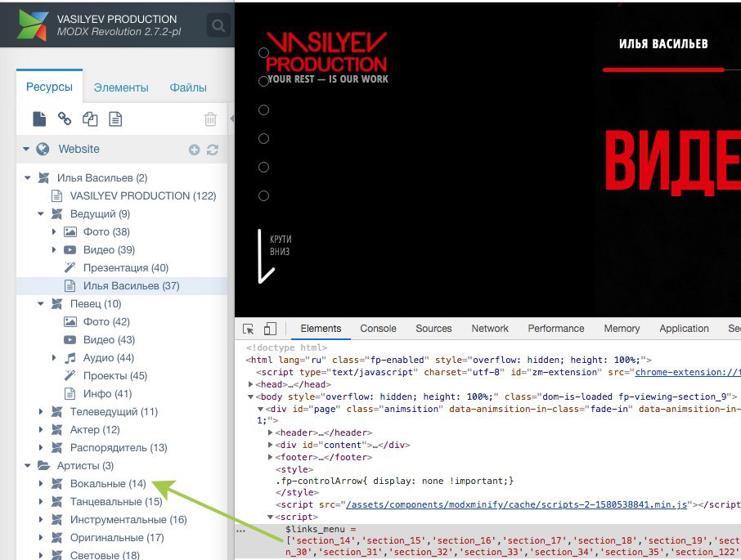The height and width of the screenshot is (560, 741).
Task: Expand the Видео (39) node
Action: click(54, 250)
